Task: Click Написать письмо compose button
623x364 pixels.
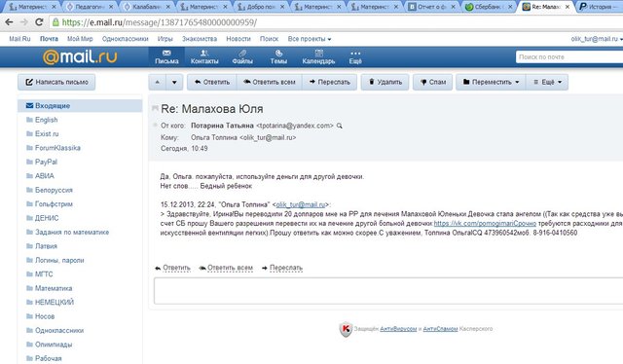Action: pyautogui.click(x=56, y=83)
